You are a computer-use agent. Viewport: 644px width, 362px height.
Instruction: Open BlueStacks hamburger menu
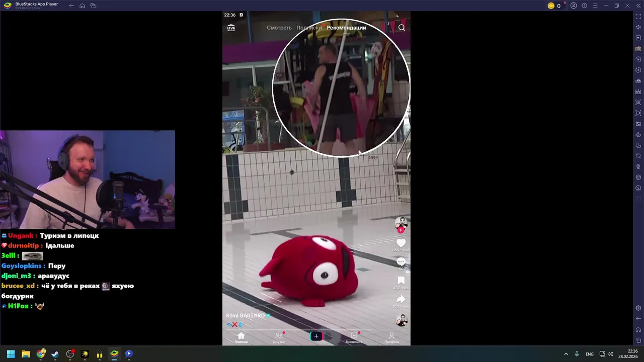click(x=595, y=6)
